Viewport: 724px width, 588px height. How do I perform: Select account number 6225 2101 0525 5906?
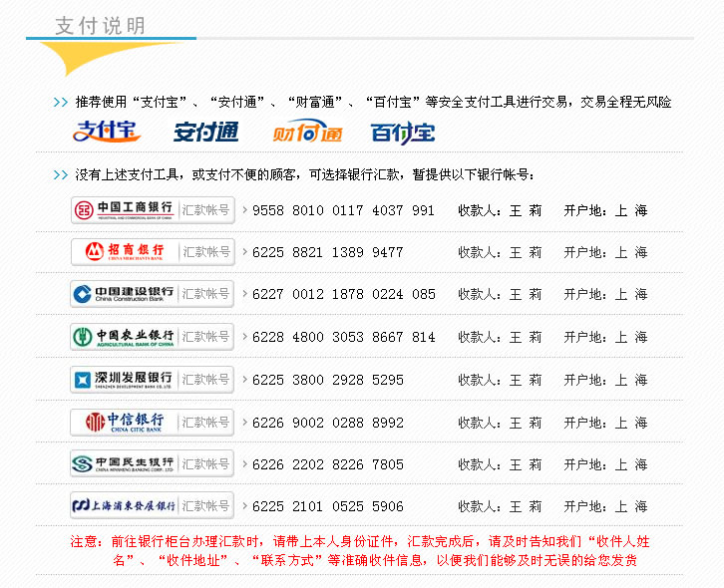click(x=328, y=506)
